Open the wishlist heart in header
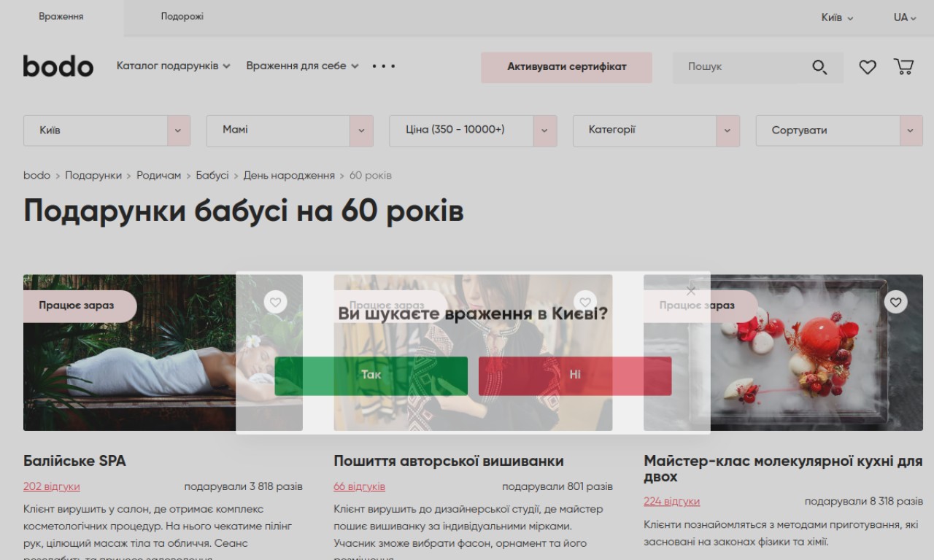The image size is (934, 560). 867,67
